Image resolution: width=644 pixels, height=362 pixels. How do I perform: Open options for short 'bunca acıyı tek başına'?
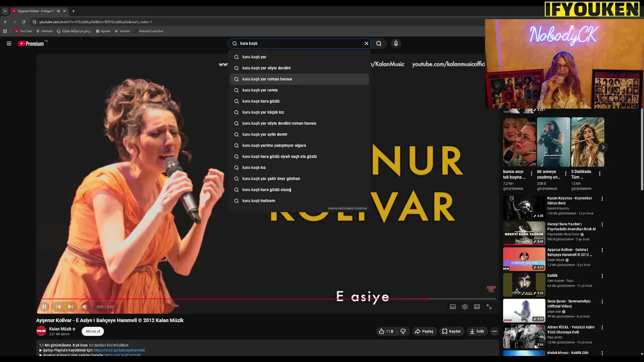tap(531, 173)
